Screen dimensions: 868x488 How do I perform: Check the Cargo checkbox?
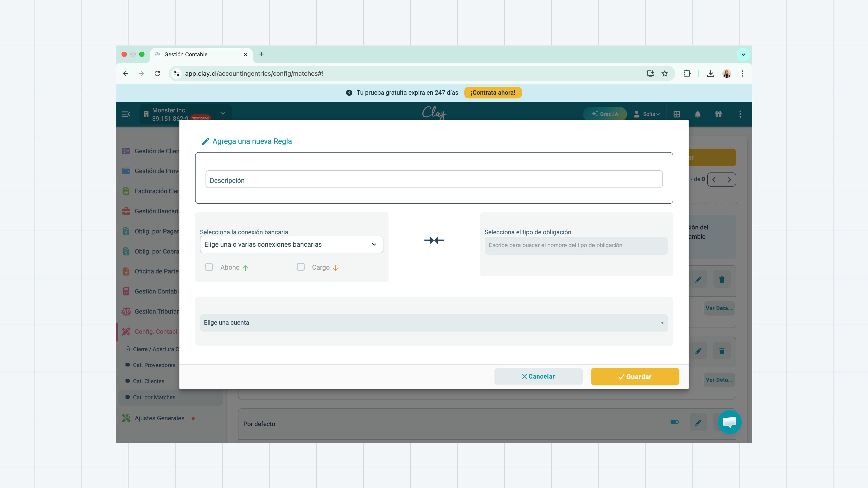(301, 267)
